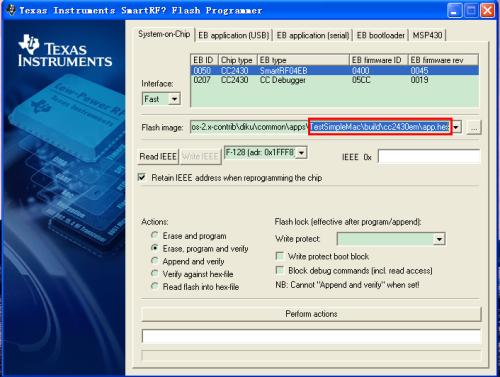Image resolution: width=500 pixels, height=377 pixels.
Task: Click the Chip type column header
Action: pos(238,60)
